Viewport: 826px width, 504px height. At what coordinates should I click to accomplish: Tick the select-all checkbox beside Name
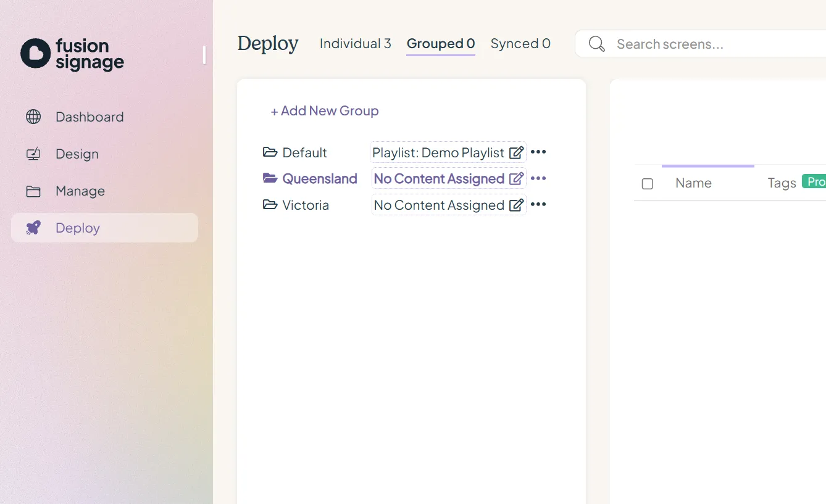648,184
